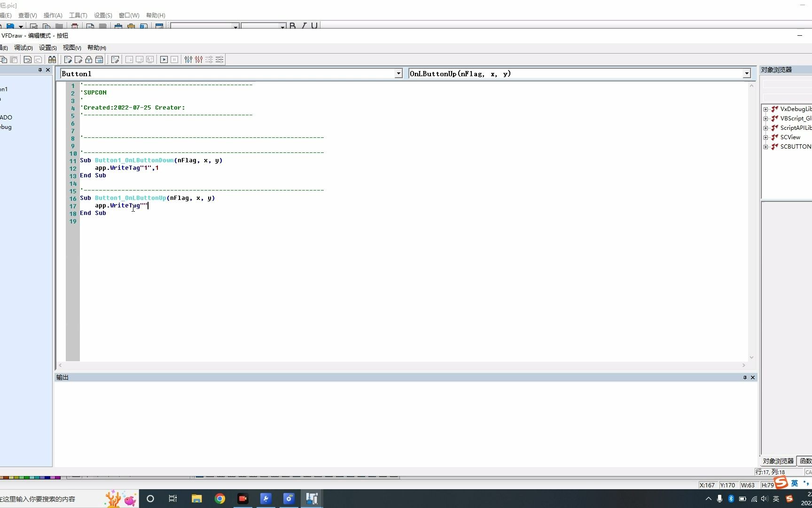Open the 视图(V) menu
This screenshot has height=508, width=812.
click(72, 48)
